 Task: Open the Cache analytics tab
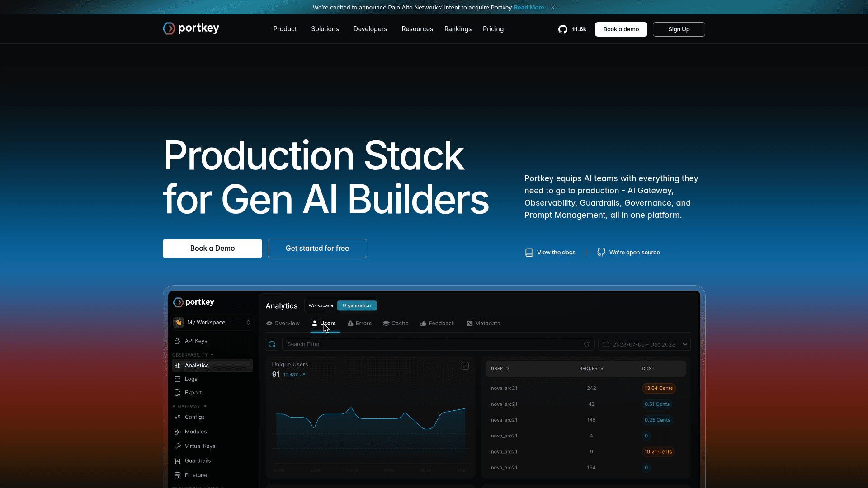click(x=396, y=324)
